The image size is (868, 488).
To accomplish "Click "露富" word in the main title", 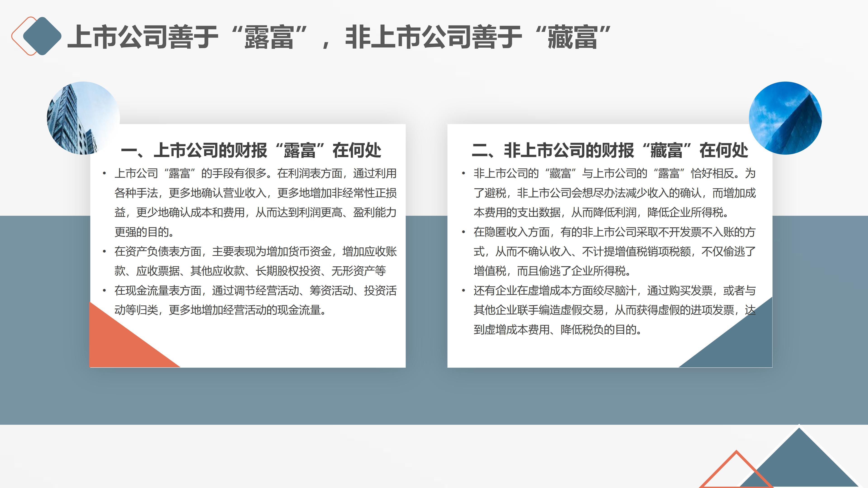I will coord(269,37).
